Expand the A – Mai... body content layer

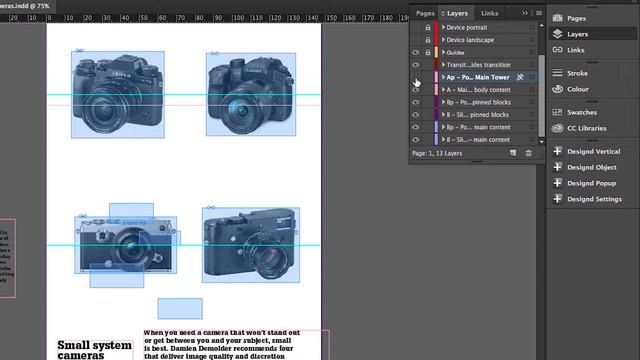[x=443, y=90]
